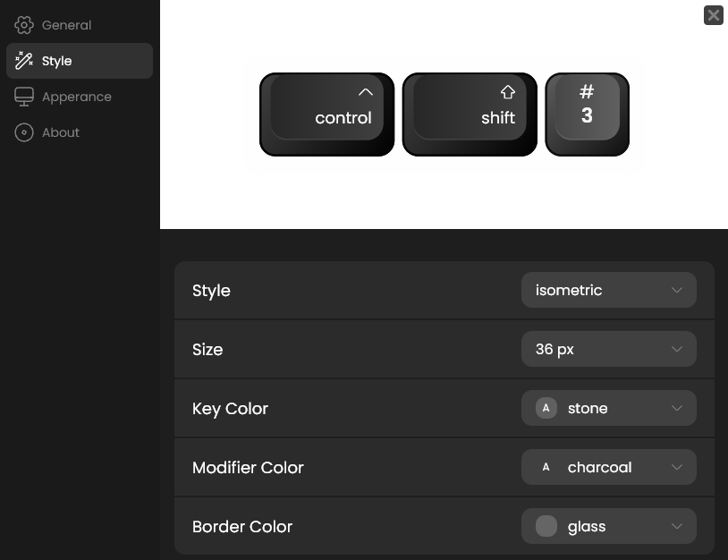The width and height of the screenshot is (728, 560).
Task: Click the glass color swatch in Border Color
Action: tap(546, 526)
